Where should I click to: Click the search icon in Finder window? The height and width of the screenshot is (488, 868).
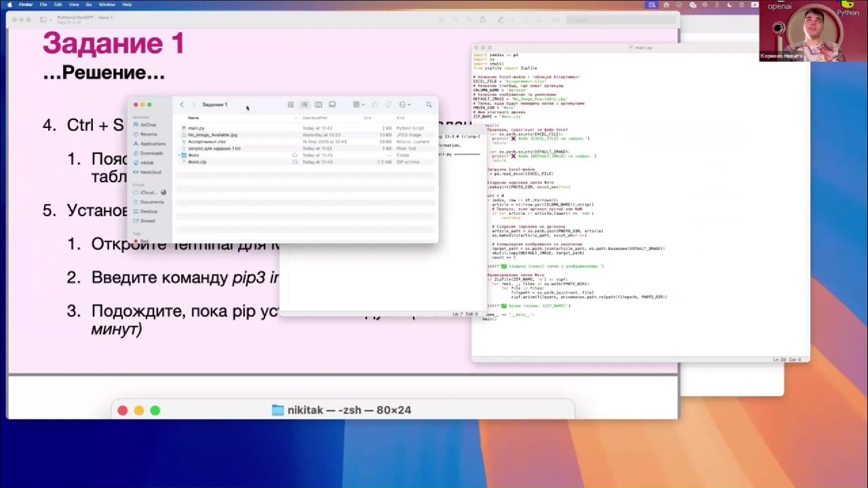pyautogui.click(x=429, y=104)
